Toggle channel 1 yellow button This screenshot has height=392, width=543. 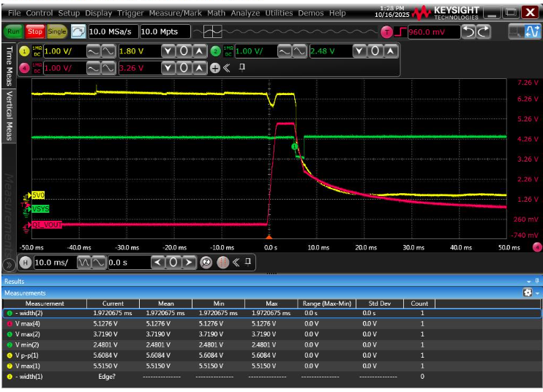(24, 51)
